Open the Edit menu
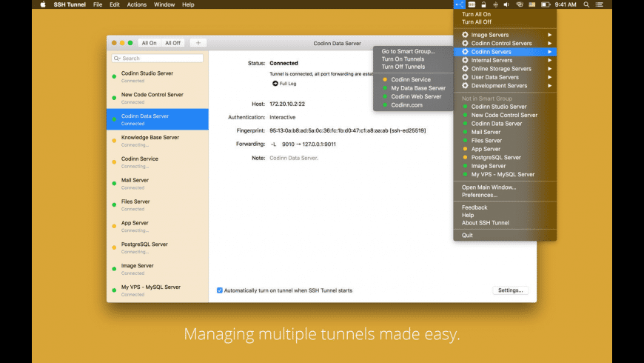This screenshot has width=644, height=363. (115, 4)
